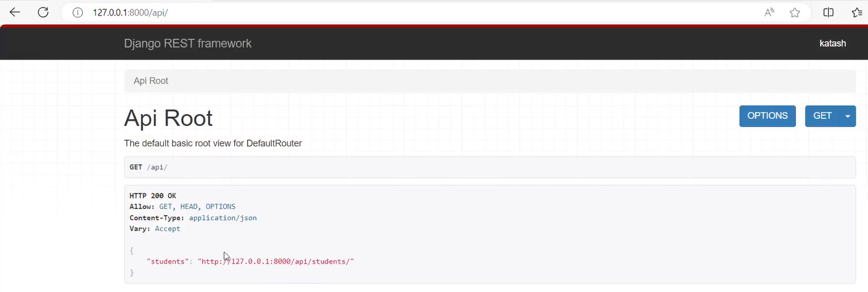This screenshot has height=292, width=868.
Task: Open the site information icon
Action: (78, 12)
